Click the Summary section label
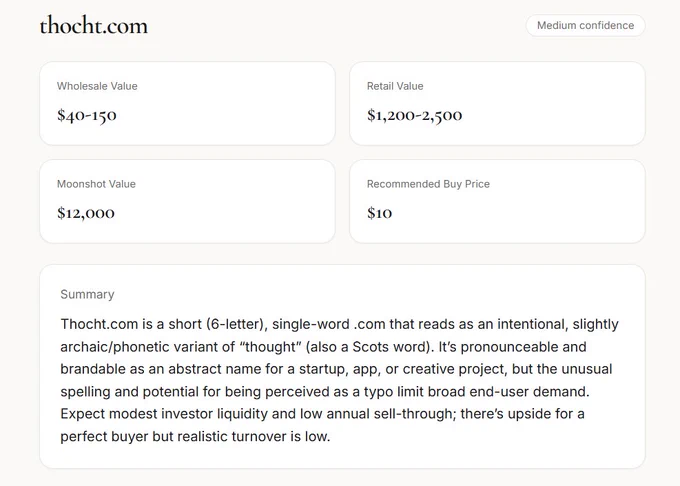Viewport: 680px width, 486px height. click(x=87, y=294)
